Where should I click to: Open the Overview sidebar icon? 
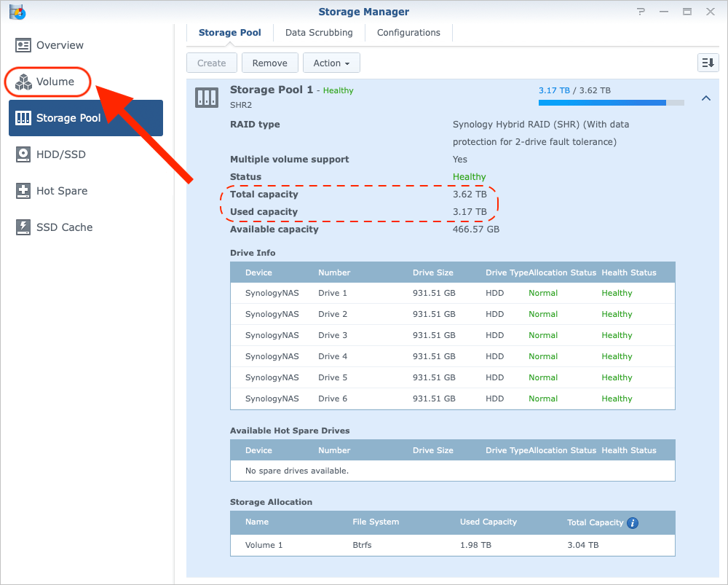(x=23, y=45)
